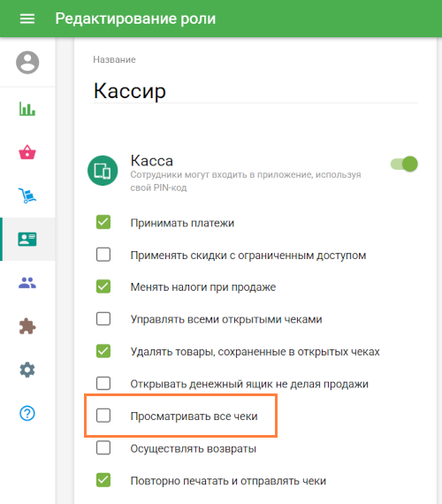Viewport: 442px width, 504px height.
Task: Click the PIN-код description text under Касса
Action: (246, 181)
